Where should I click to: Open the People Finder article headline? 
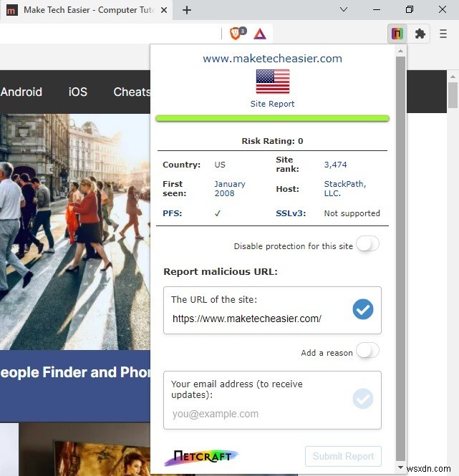(75, 372)
